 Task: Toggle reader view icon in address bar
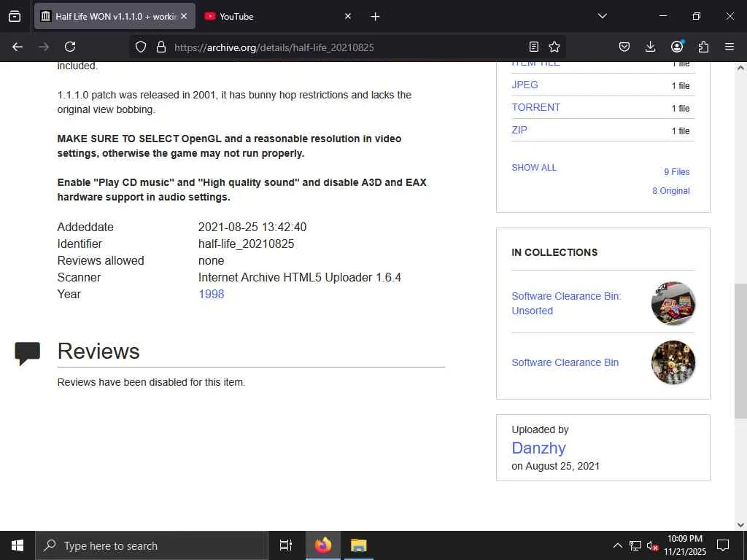(x=534, y=47)
